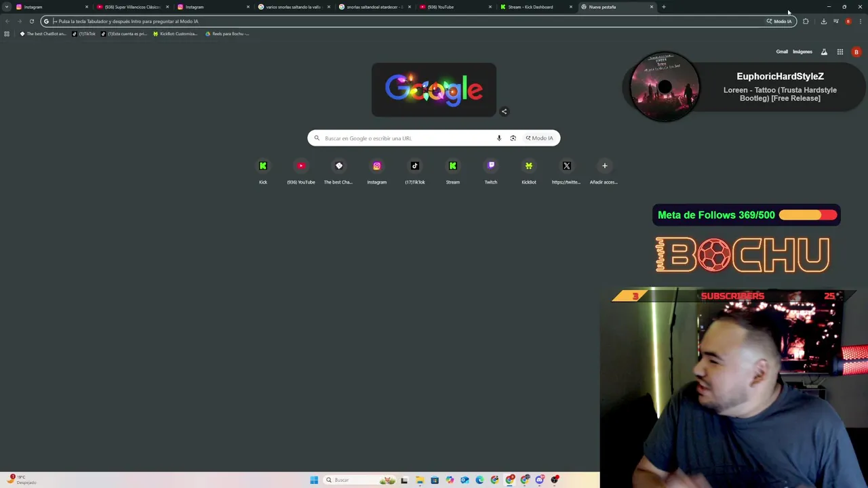Click Modo IA chip in address bar

pos(779,21)
